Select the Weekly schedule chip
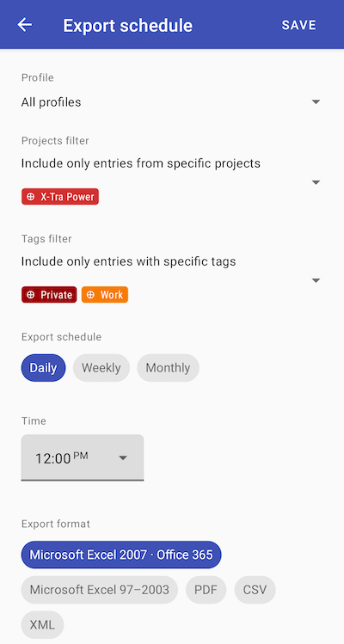 click(x=101, y=368)
